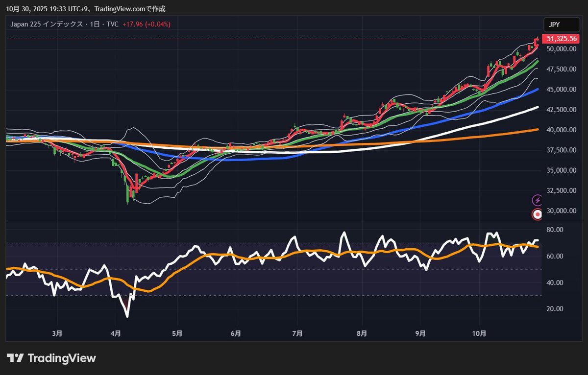Click the right end of the blue moving average
588x375 pixels.
coord(537,89)
